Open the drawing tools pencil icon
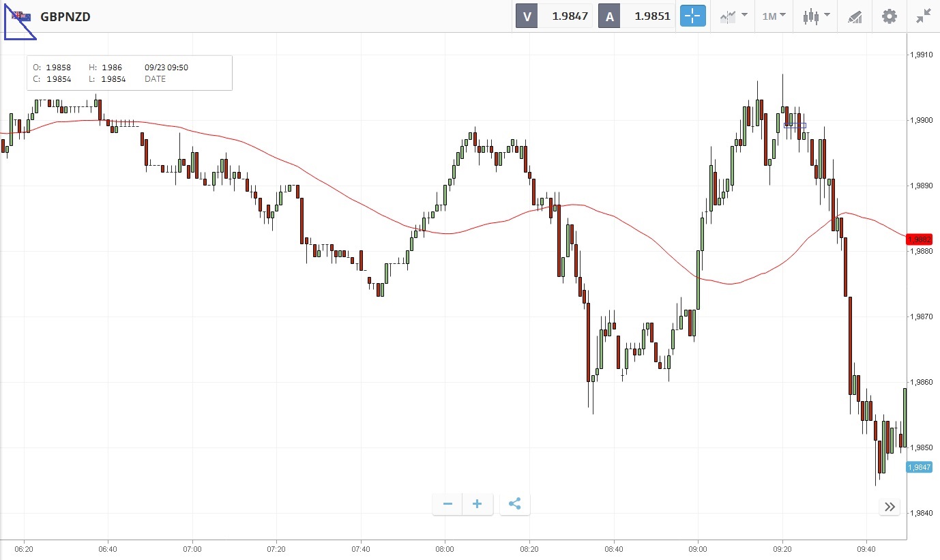The image size is (940, 560). 855,16
